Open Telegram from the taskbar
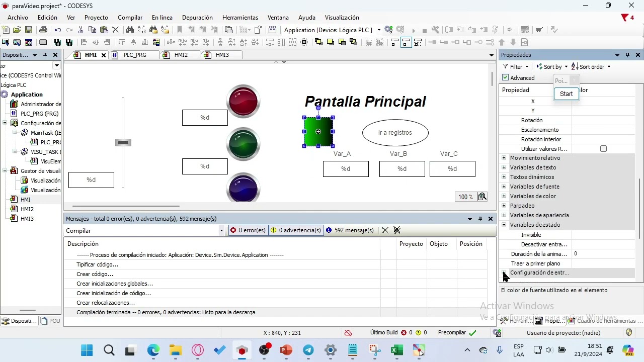The width and height of the screenshot is (644, 362). tap(308, 350)
